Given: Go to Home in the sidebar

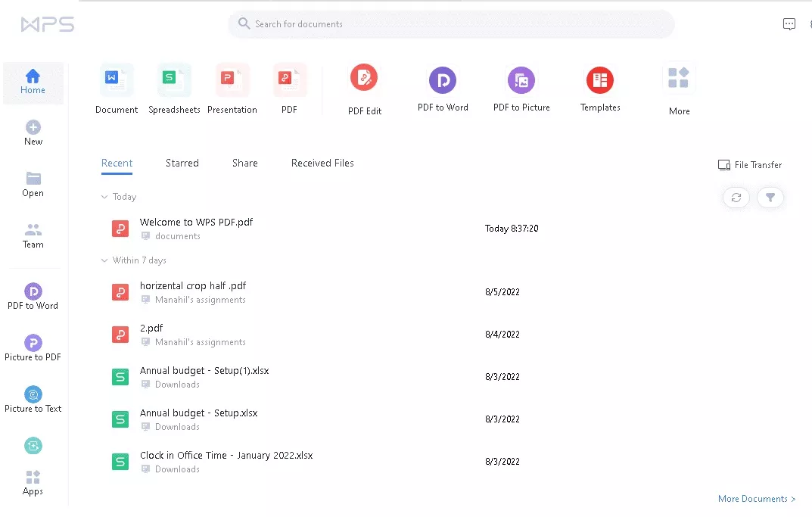Looking at the screenshot, I should (33, 83).
